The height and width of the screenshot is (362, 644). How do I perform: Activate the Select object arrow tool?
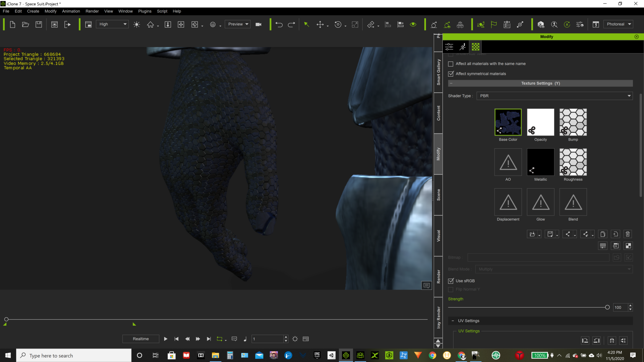click(x=307, y=24)
